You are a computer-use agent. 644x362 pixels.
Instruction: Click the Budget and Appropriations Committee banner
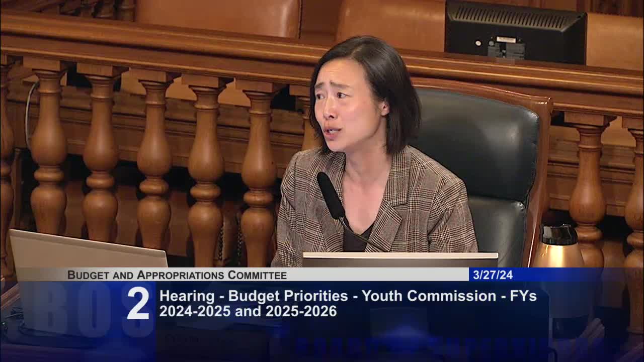[x=176, y=275]
